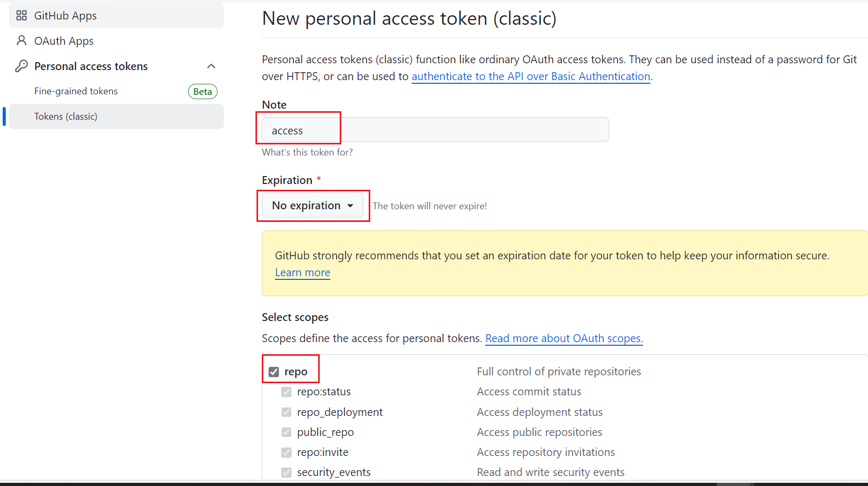This screenshot has width=868, height=486.
Task: Uncheck the repo scope checkbox
Action: [x=274, y=372]
